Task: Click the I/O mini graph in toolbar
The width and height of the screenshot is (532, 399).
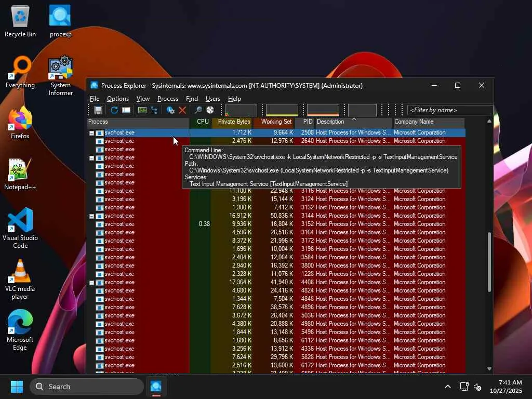Action: tap(362, 110)
